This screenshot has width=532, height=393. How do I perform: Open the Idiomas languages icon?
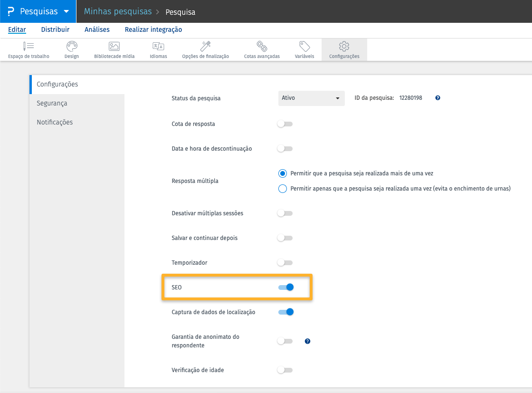point(158,47)
